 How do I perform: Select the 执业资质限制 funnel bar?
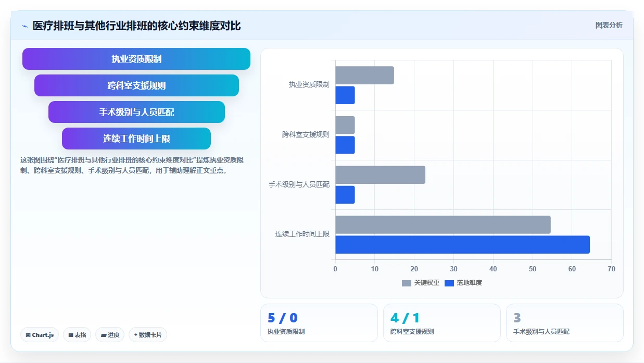click(x=136, y=59)
